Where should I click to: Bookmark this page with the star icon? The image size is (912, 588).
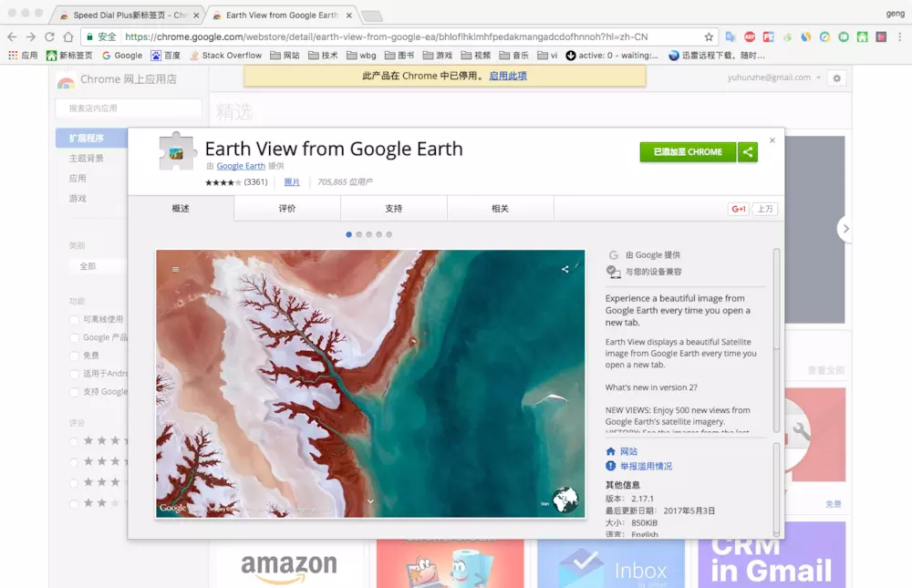click(x=709, y=36)
